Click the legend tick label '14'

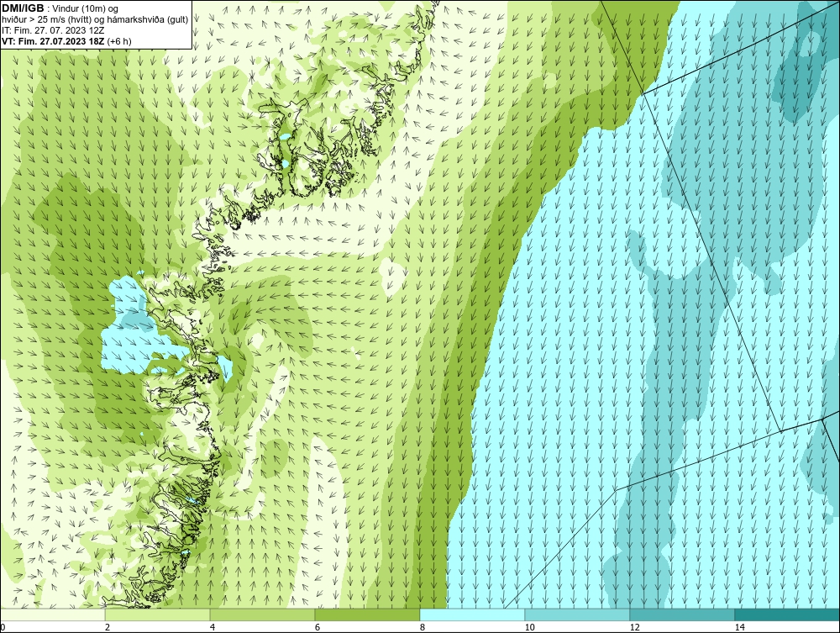click(x=739, y=628)
